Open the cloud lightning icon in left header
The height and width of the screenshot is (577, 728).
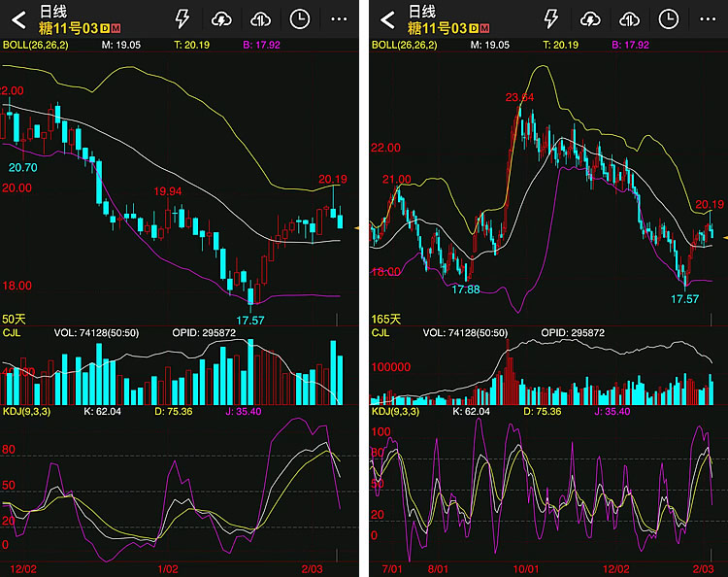tap(221, 19)
